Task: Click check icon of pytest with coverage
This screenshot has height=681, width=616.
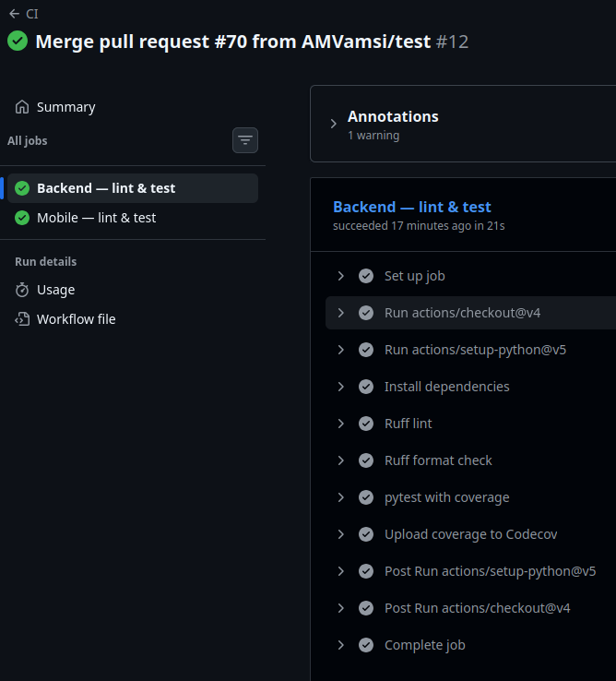Action: (x=366, y=497)
